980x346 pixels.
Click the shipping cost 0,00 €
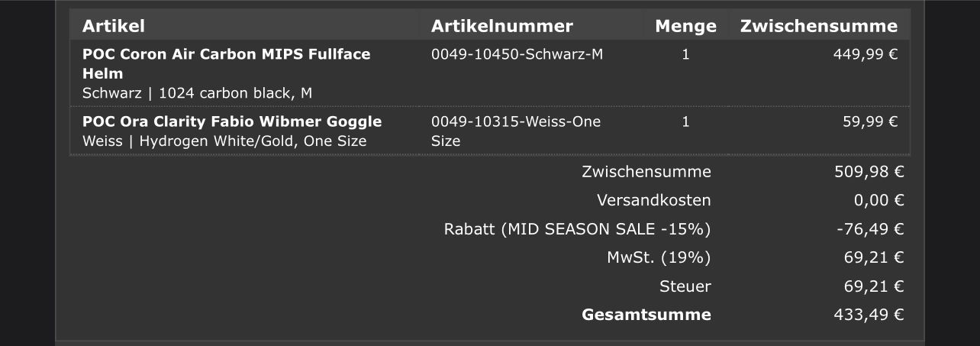point(878,200)
